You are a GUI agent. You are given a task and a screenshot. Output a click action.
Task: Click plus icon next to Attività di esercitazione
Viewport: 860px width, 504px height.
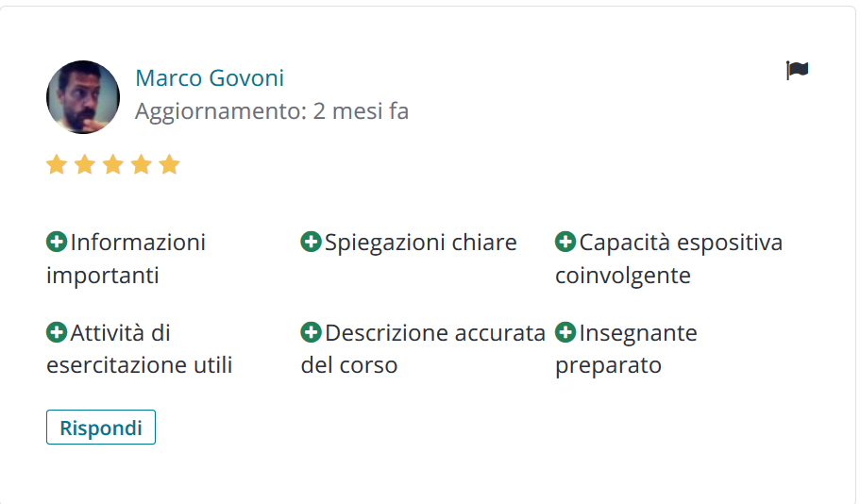(x=57, y=332)
